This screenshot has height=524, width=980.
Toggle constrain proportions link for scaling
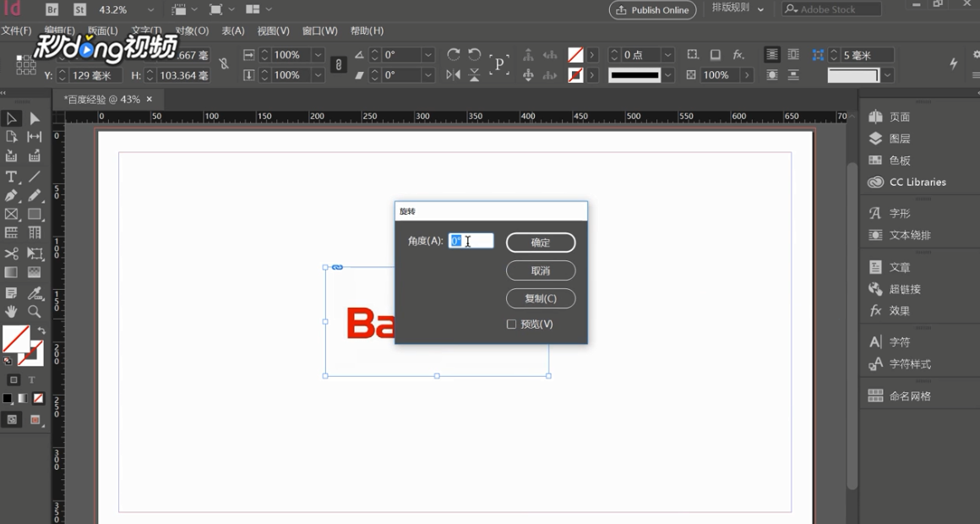click(338, 64)
